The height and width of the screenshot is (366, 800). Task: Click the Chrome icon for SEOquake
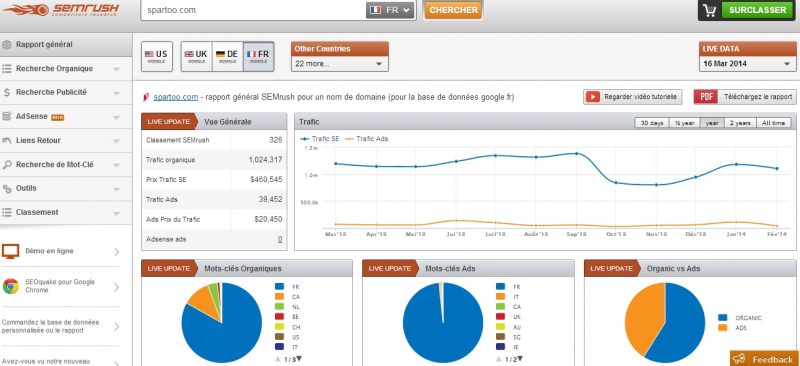pyautogui.click(x=10, y=286)
